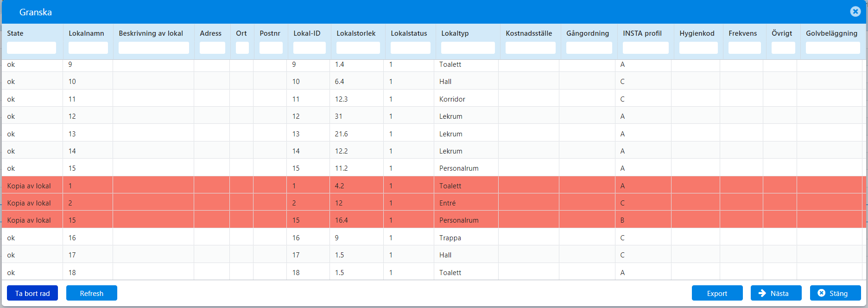This screenshot has height=308, width=868.
Task: Focus the Lokalnamn filter field
Action: click(x=88, y=48)
